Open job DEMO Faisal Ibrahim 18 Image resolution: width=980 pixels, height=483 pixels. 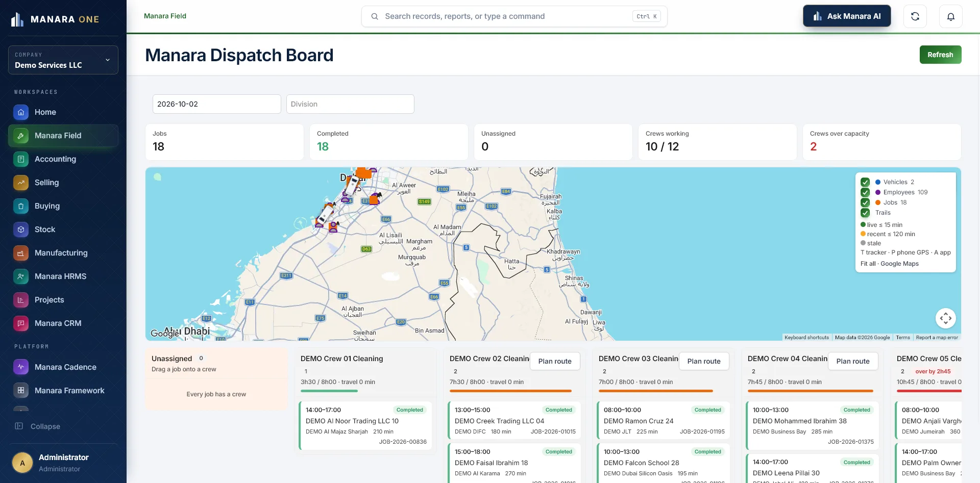[514, 463]
